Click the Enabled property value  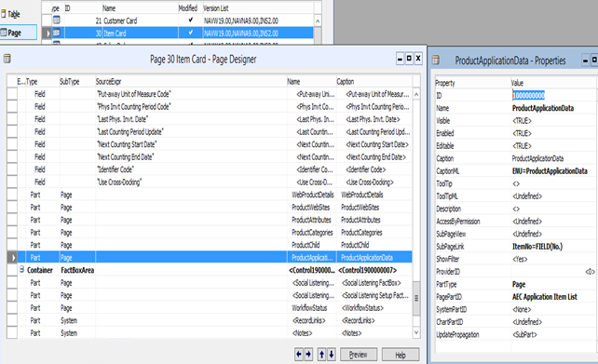[x=522, y=133]
